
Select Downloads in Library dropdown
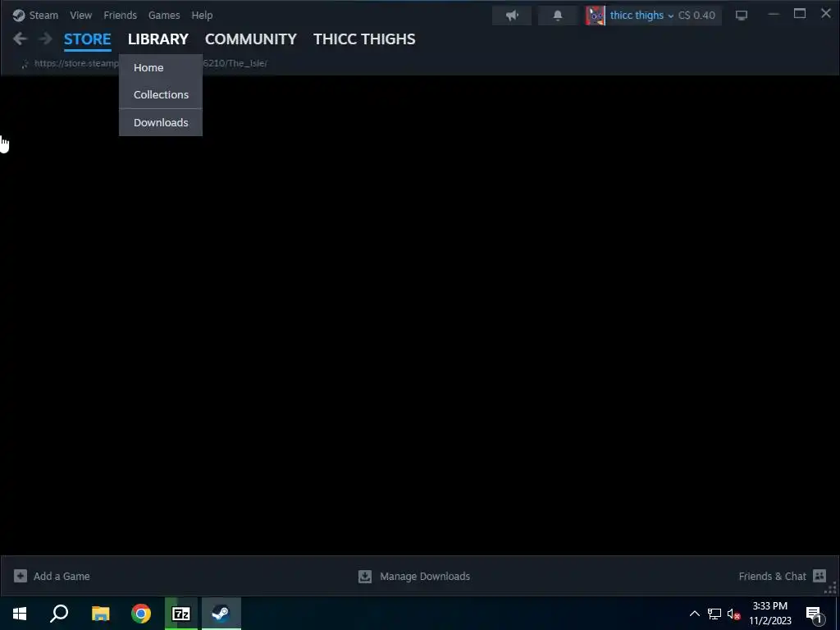point(161,122)
